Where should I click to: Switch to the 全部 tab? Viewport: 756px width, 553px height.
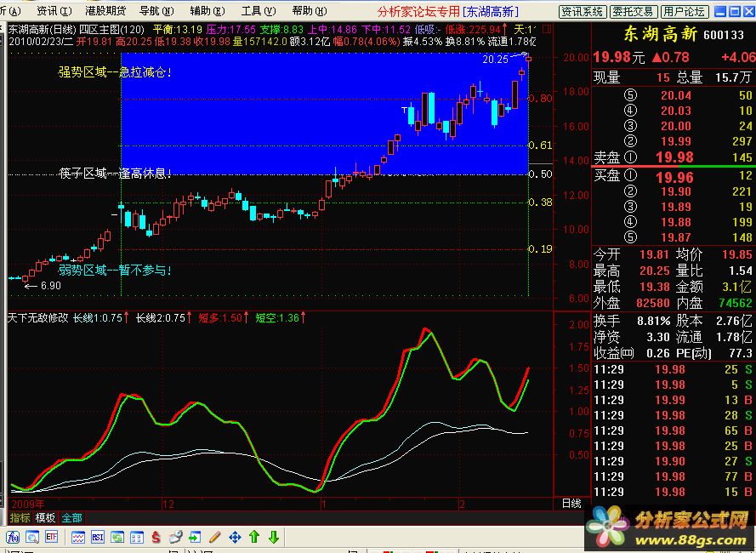coord(71,518)
